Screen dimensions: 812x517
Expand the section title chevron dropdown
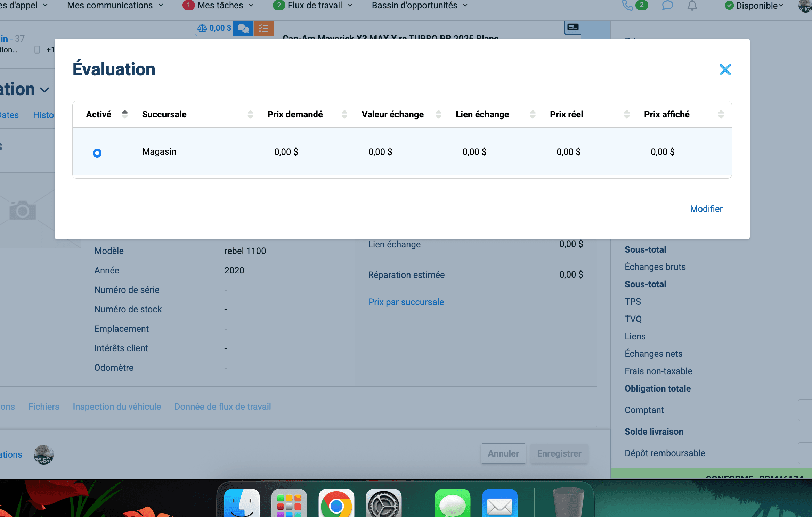click(44, 90)
